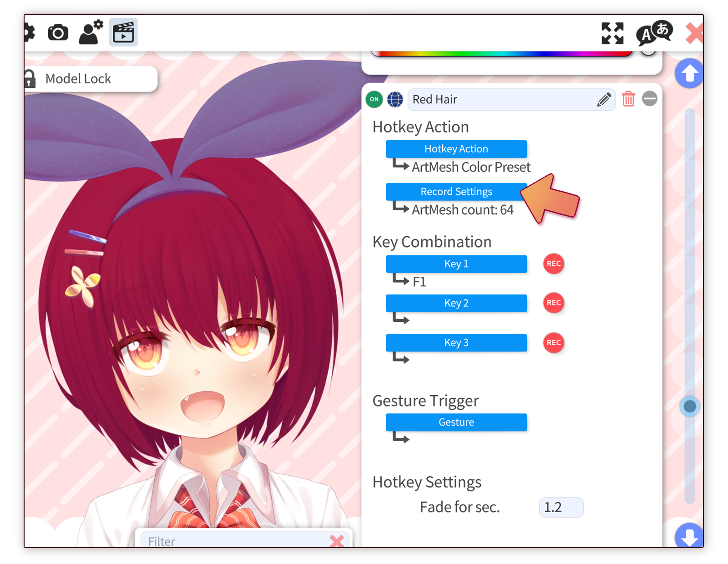Click the F1 key assignment text

tap(420, 282)
